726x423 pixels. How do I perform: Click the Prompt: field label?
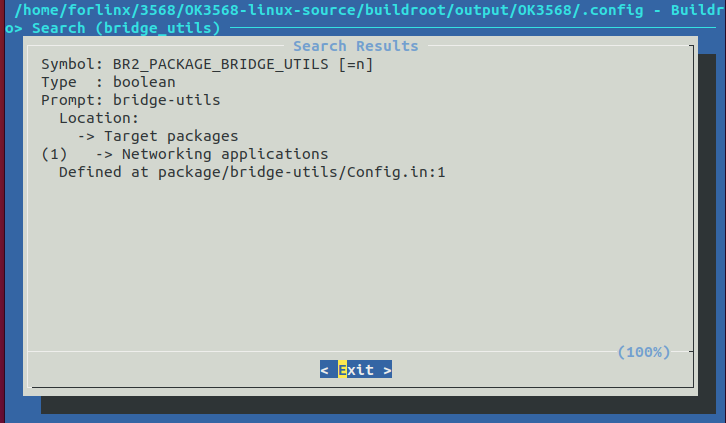[x=71, y=100]
